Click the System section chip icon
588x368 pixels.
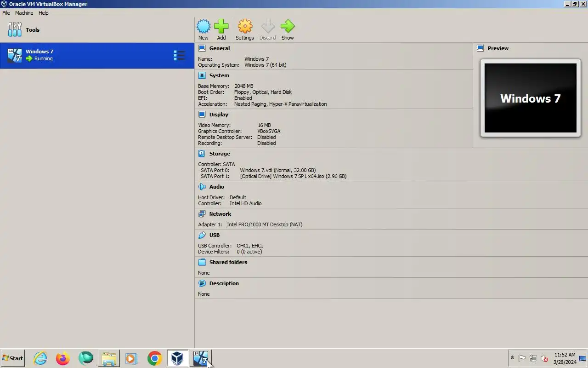click(x=202, y=75)
